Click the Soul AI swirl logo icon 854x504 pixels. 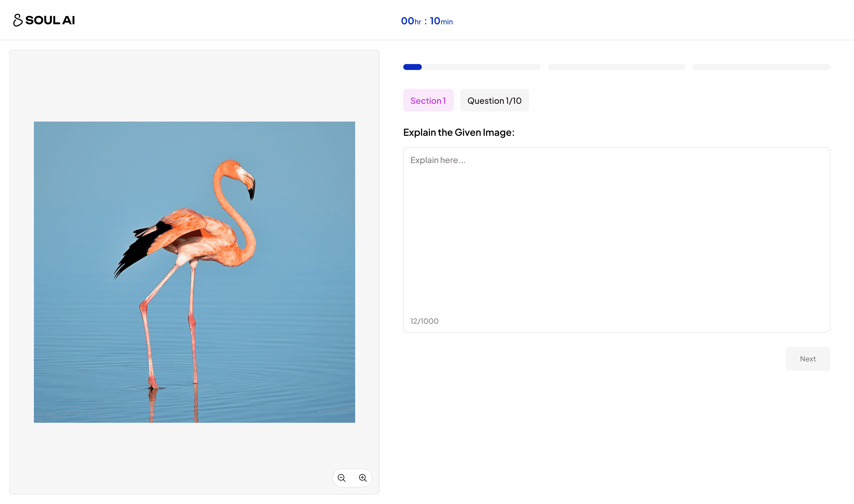coord(18,20)
